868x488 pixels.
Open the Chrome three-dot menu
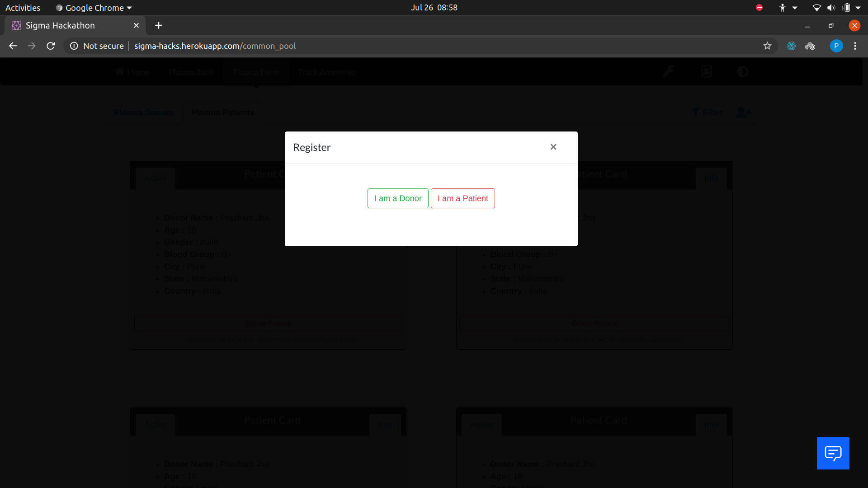(x=855, y=46)
